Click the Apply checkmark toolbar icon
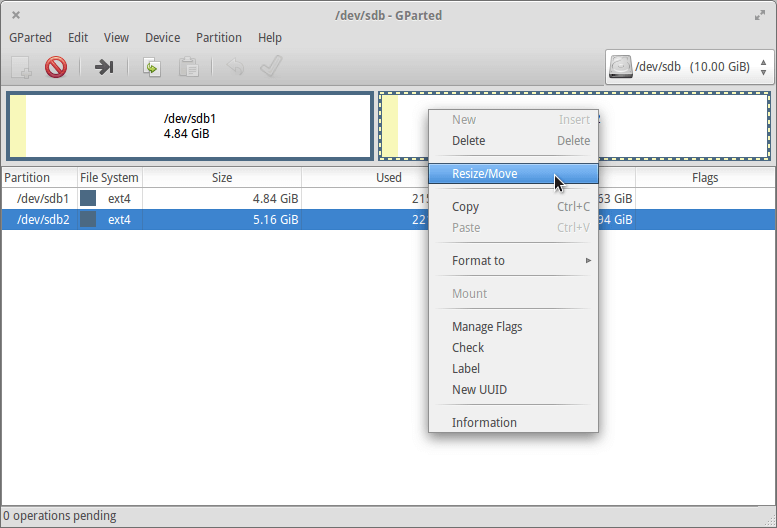 [270, 67]
